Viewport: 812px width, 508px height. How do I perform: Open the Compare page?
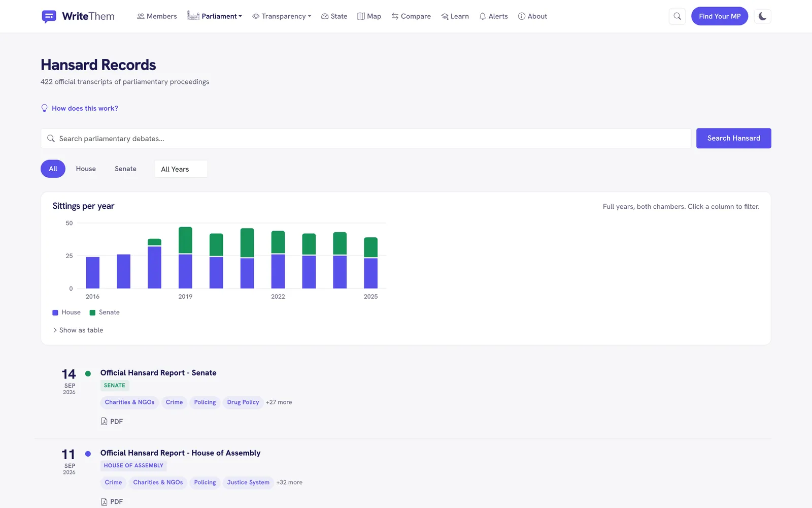[411, 16]
